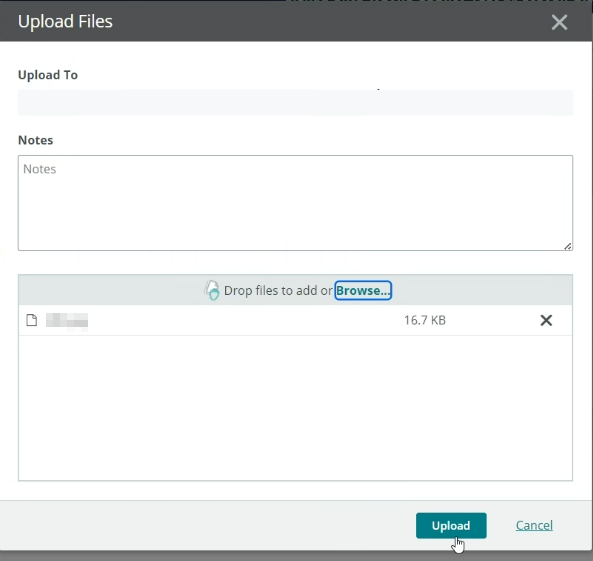Click the Cancel link
The image size is (593, 561).
[534, 525]
